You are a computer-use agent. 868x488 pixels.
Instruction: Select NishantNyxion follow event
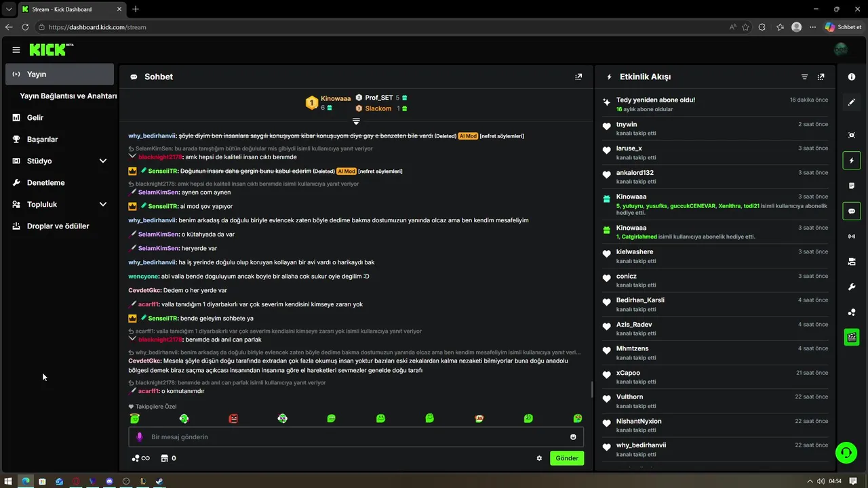(715, 425)
